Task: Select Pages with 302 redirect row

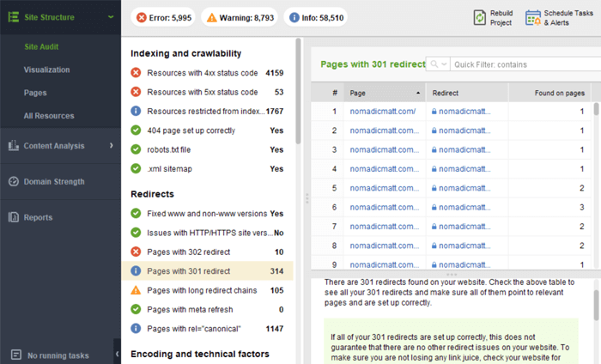Action: click(x=208, y=252)
